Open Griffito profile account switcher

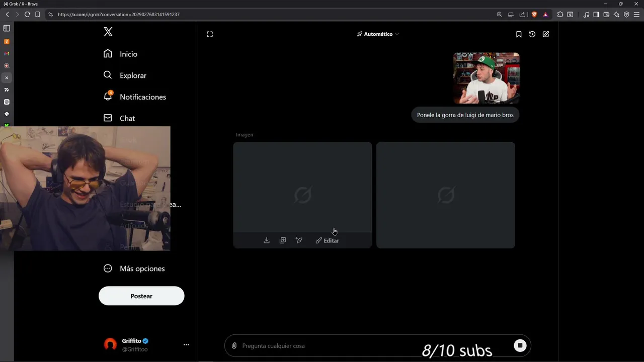click(x=146, y=344)
